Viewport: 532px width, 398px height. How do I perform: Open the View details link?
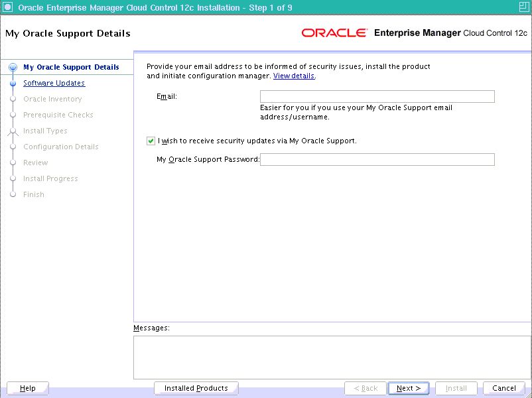294,76
